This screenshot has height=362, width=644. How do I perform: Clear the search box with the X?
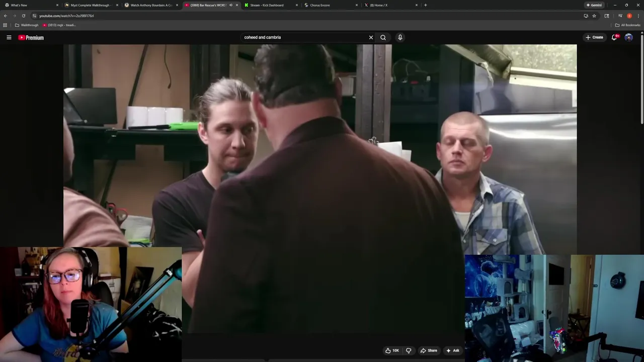(371, 37)
